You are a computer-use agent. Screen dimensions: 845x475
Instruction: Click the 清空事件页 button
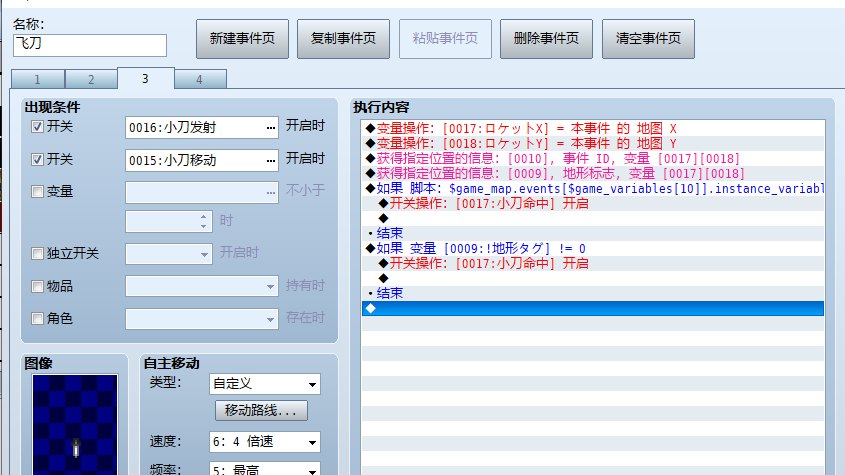pyautogui.click(x=648, y=39)
